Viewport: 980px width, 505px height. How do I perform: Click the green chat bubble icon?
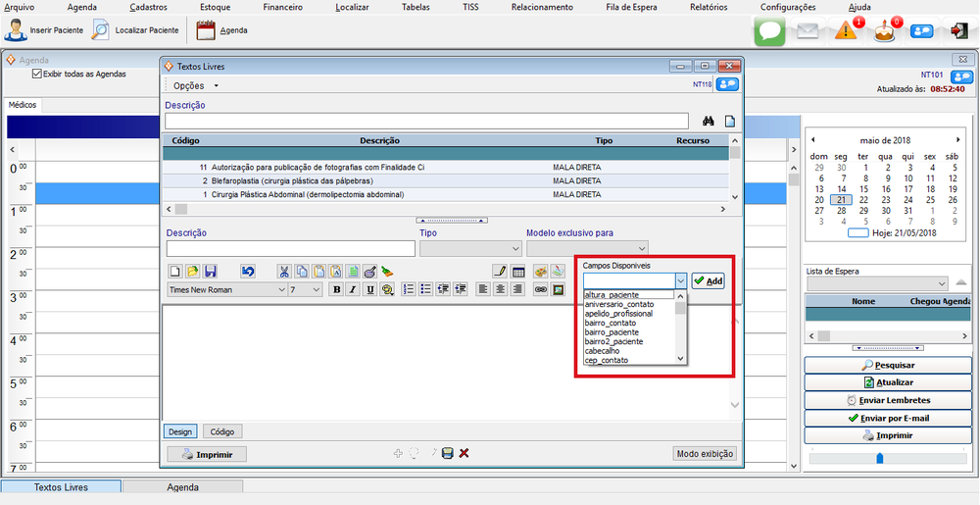pyautogui.click(x=769, y=30)
